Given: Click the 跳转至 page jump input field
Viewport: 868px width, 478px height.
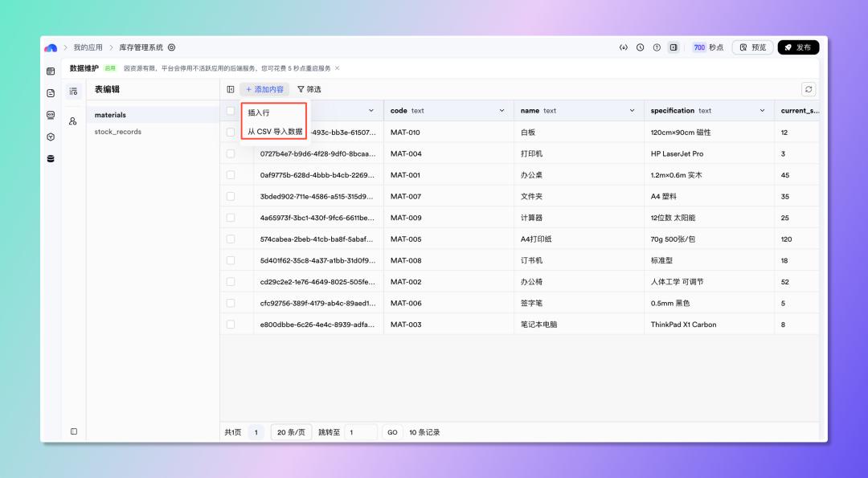Looking at the screenshot, I should click(x=360, y=431).
